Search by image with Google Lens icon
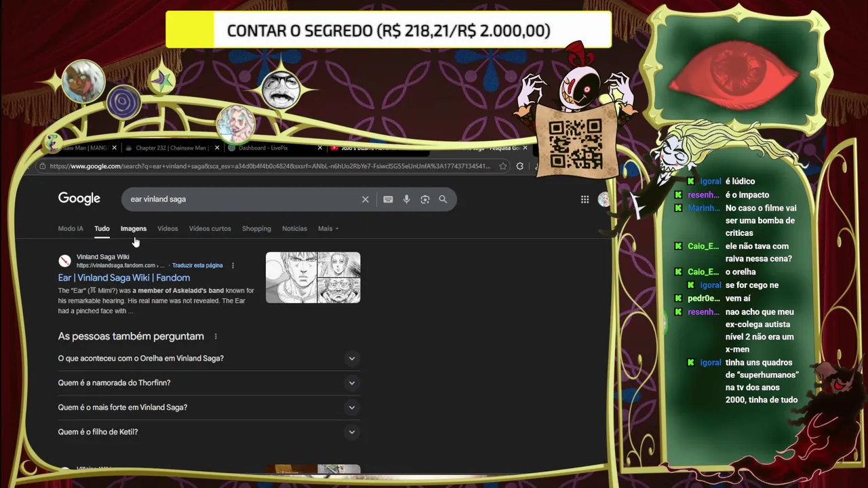This screenshot has height=488, width=868. tap(425, 199)
